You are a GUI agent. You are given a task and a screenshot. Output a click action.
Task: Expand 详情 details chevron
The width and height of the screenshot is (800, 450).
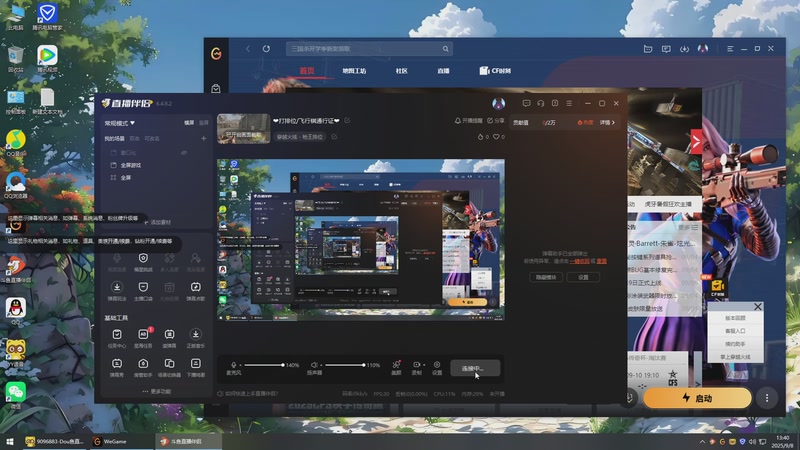pyautogui.click(x=607, y=122)
